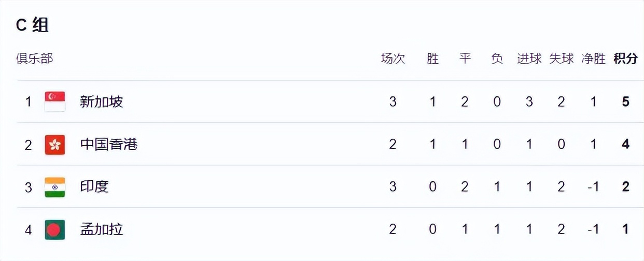This screenshot has width=644, height=261.
Task: Click the 失球 column header
Action: 561,59
